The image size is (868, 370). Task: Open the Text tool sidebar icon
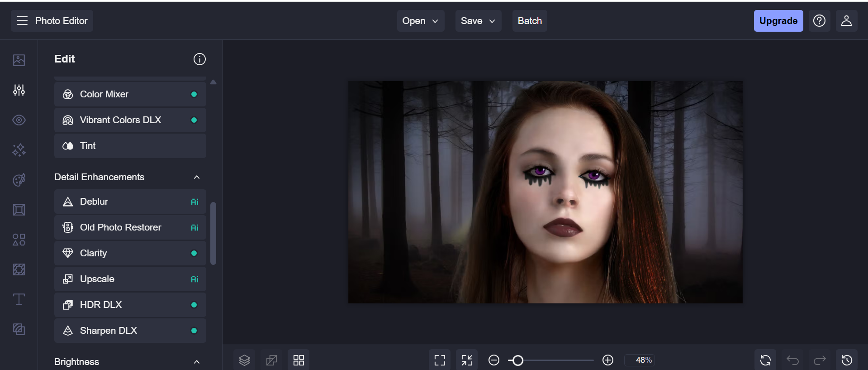point(19,299)
